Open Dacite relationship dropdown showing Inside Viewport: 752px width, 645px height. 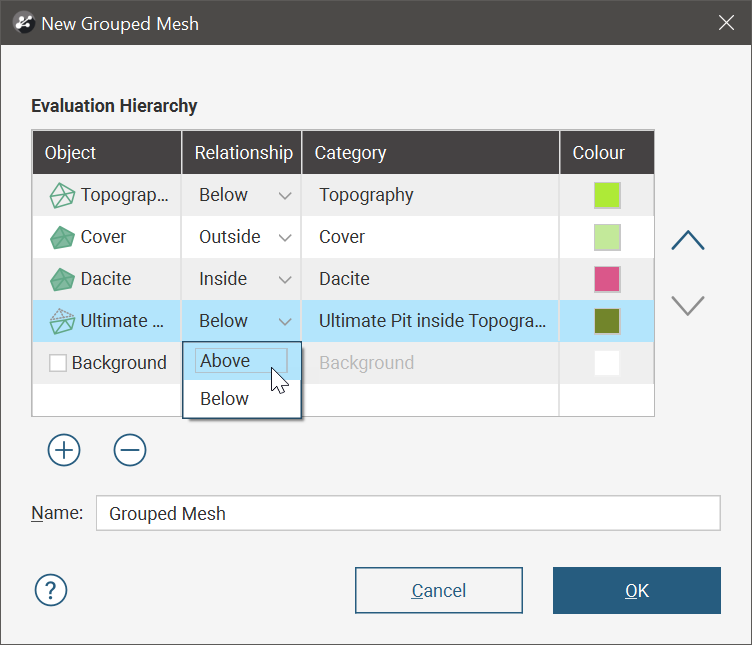[284, 280]
